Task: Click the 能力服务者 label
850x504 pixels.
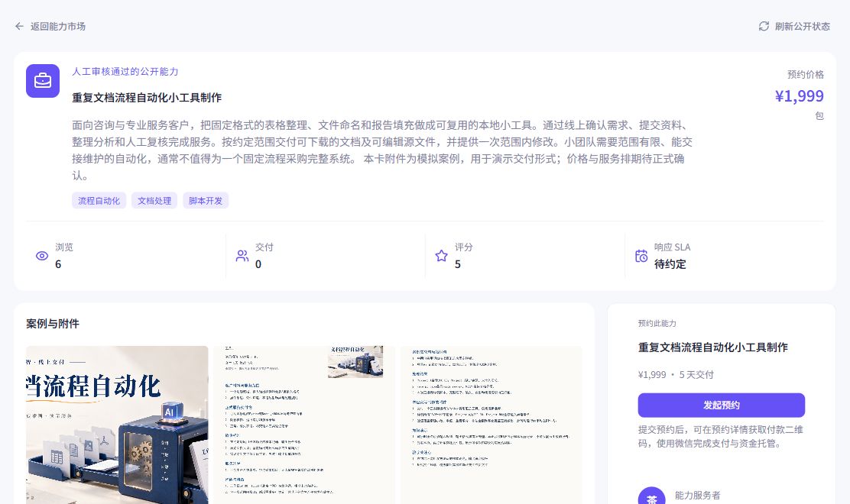Action: click(x=698, y=496)
